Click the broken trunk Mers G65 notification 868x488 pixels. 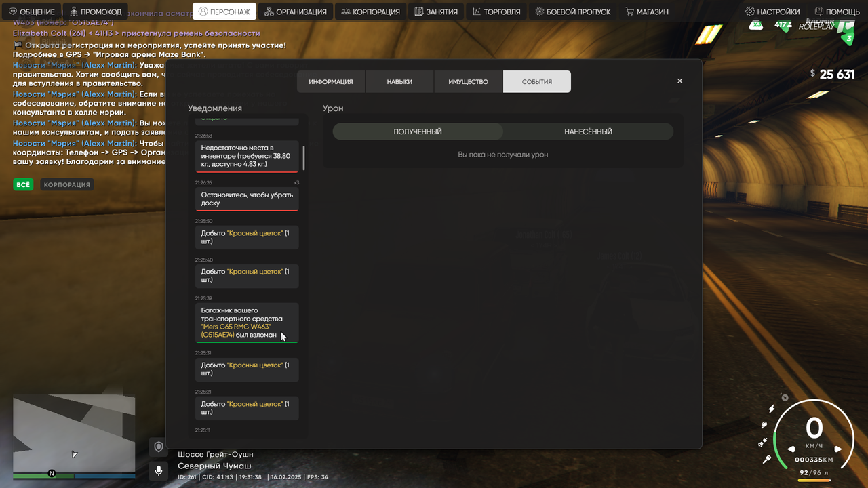tap(247, 323)
